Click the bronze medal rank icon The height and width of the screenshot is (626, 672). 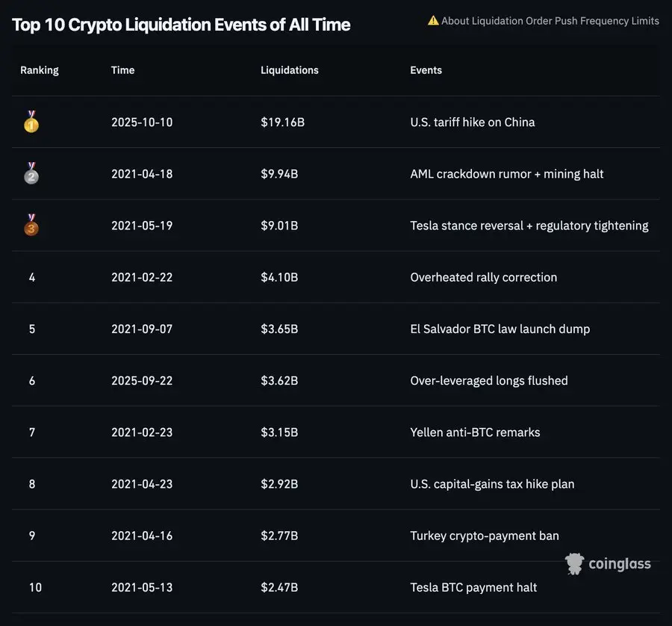(31, 225)
